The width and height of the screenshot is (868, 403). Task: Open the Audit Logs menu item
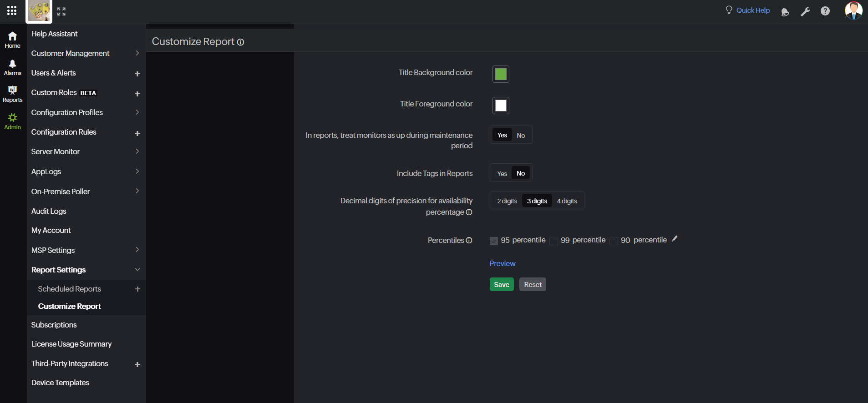49,211
